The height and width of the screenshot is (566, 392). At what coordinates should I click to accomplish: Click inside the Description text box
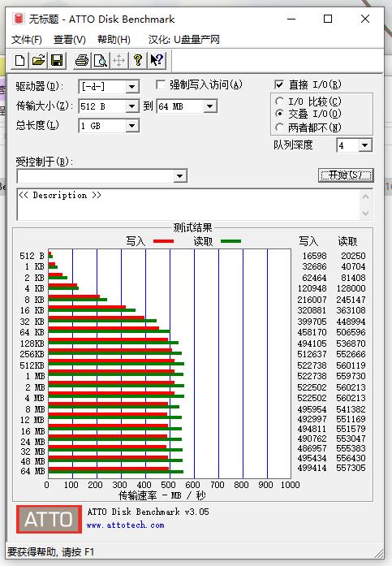coord(188,204)
